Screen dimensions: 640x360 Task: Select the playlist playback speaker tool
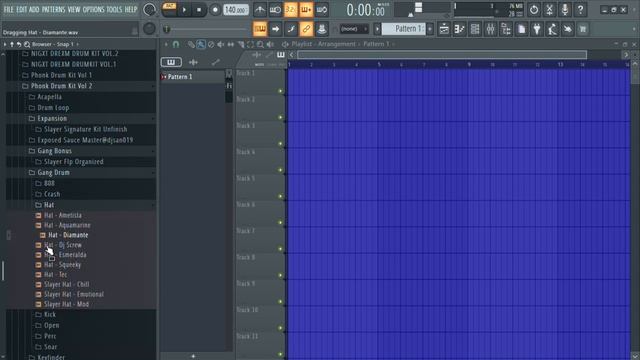click(x=270, y=44)
